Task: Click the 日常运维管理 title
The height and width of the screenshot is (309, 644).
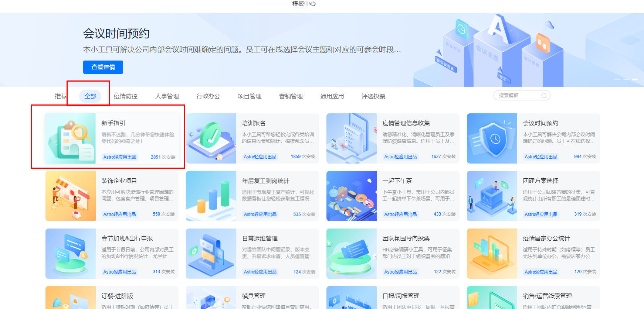Action: pos(260,238)
